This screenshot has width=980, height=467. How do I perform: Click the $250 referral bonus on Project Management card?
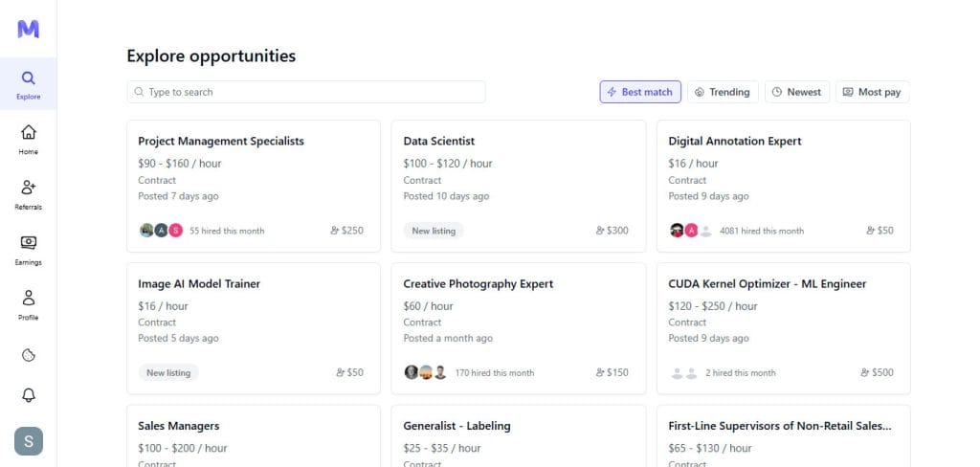click(346, 231)
